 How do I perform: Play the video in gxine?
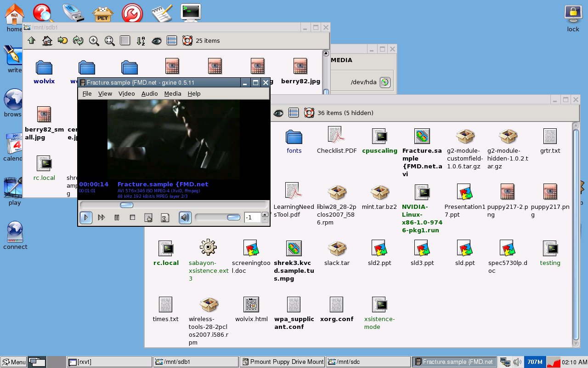click(86, 217)
